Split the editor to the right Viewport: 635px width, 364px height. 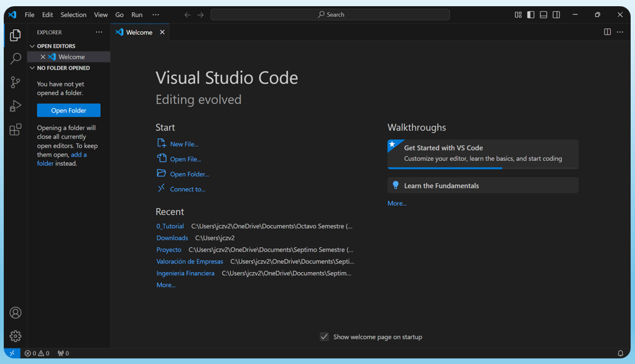pos(608,32)
